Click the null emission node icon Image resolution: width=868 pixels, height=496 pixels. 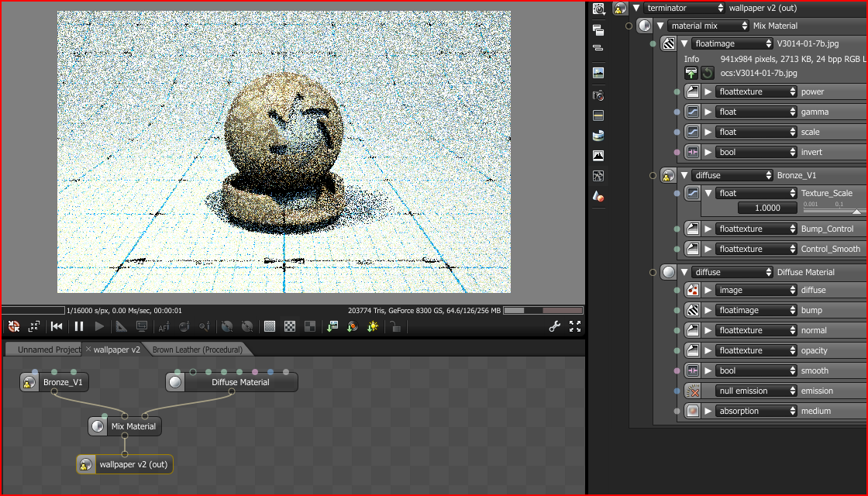click(x=693, y=391)
